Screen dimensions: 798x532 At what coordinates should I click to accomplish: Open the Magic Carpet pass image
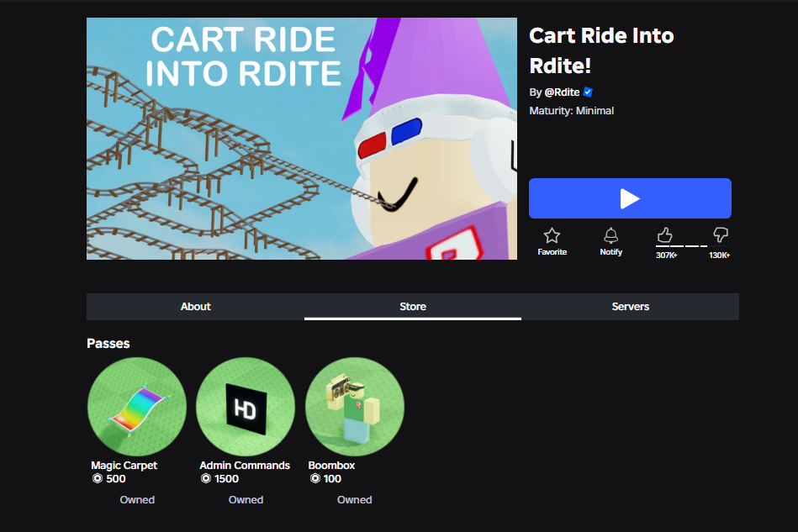coord(137,407)
